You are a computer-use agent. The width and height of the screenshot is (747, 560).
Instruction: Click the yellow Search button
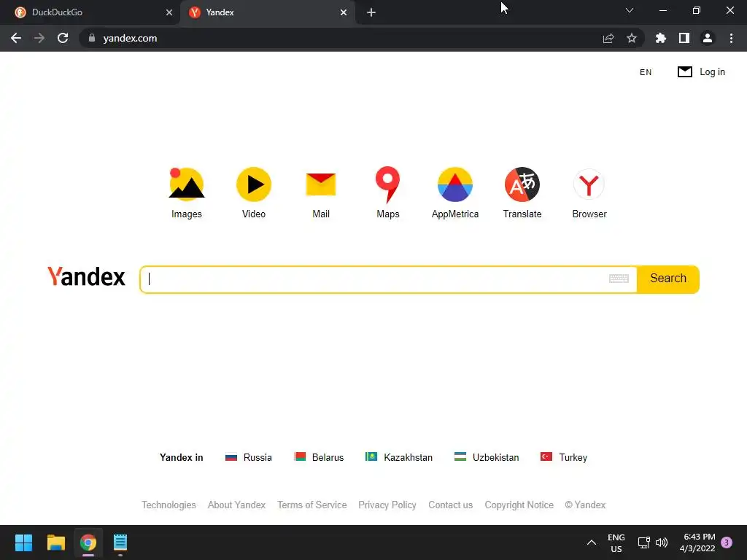coord(668,279)
